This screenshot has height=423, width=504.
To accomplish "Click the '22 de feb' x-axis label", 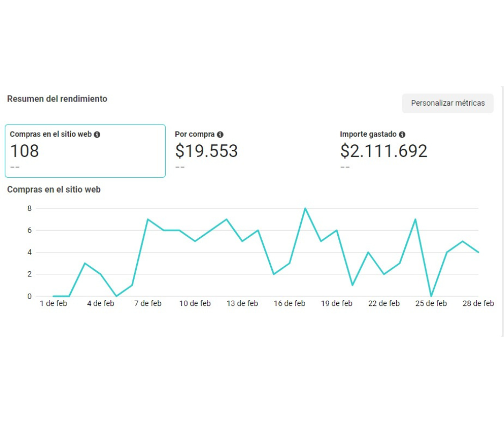I will pos(384,304).
